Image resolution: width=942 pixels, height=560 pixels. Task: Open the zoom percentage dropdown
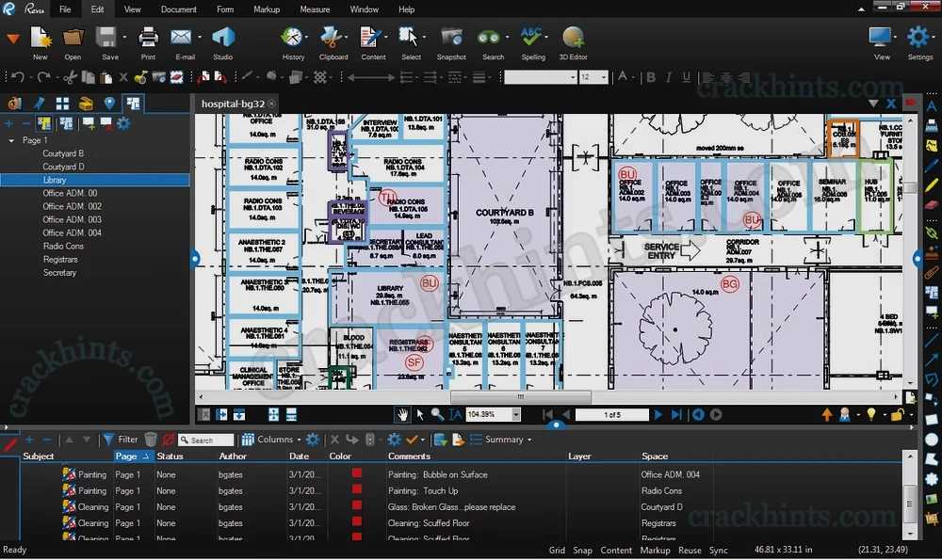(x=513, y=414)
